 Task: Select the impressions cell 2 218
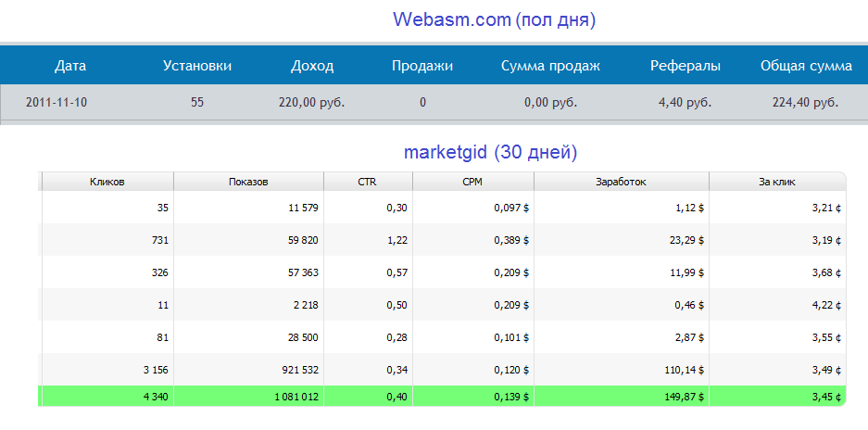tap(304, 305)
